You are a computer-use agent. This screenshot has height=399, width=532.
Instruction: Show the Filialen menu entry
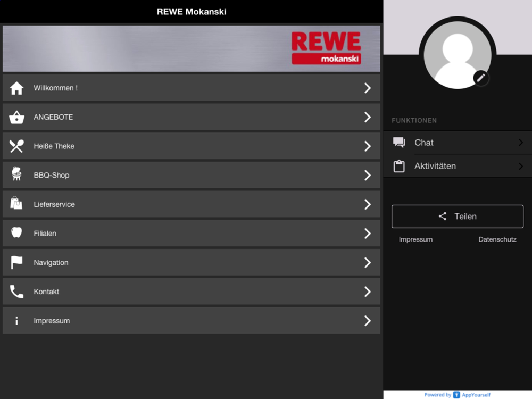point(192,234)
